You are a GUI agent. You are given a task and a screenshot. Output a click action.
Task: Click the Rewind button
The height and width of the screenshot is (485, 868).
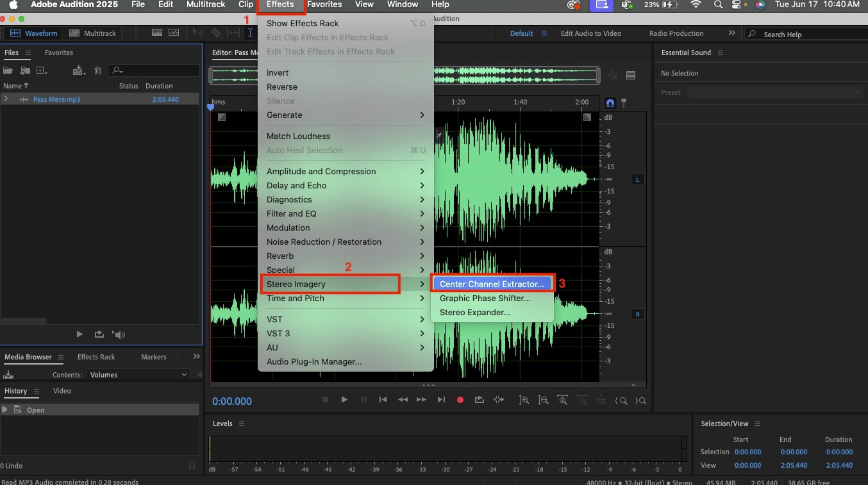click(x=403, y=399)
